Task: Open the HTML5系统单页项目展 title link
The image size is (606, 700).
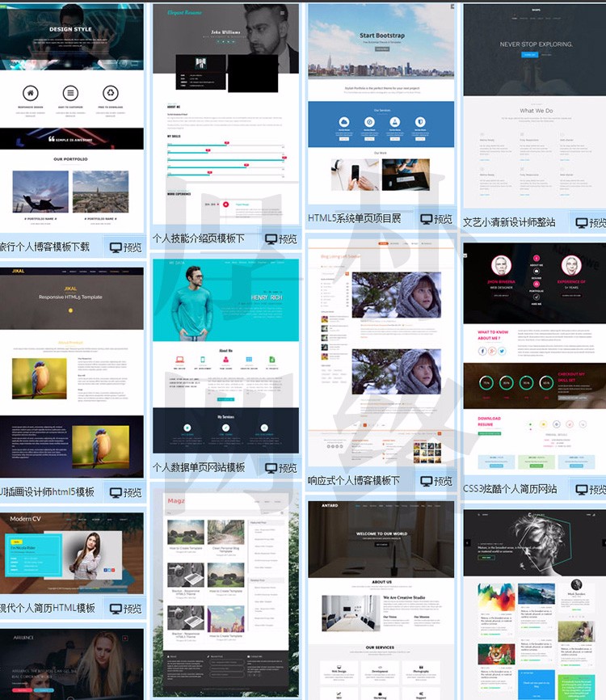Action: tap(355, 219)
